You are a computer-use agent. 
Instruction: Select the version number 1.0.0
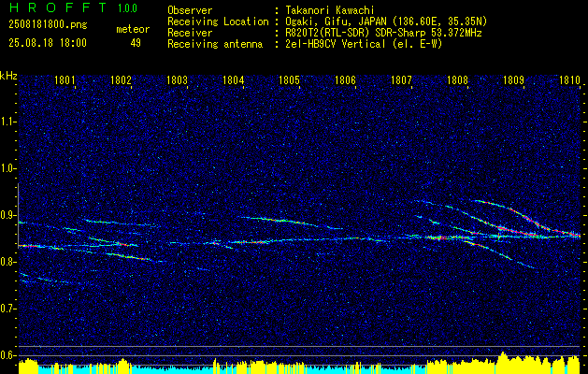127,8
